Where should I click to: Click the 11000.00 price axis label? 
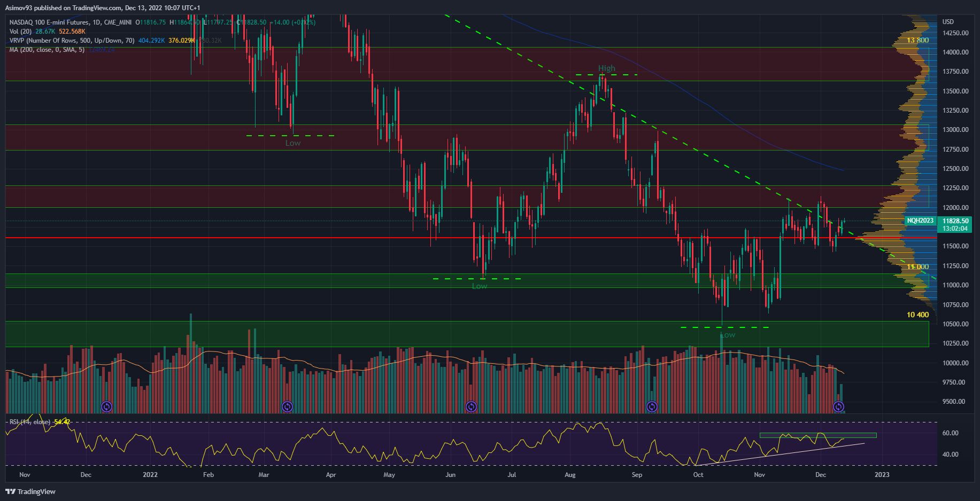(x=955, y=285)
